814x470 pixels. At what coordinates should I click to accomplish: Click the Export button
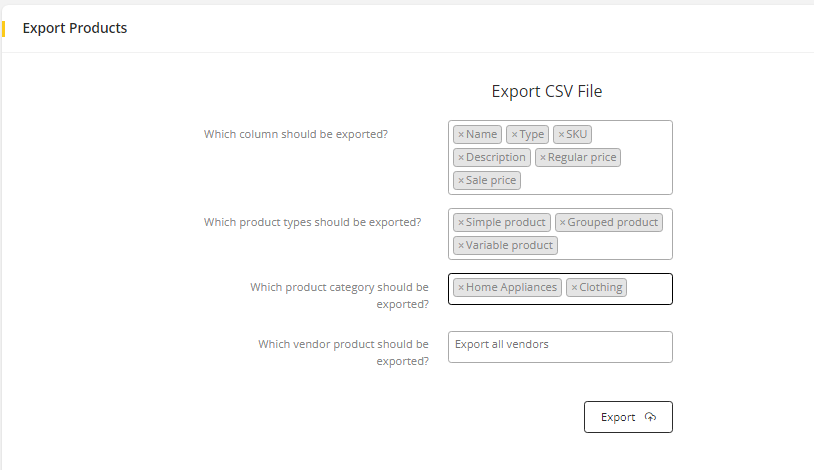(x=618, y=417)
